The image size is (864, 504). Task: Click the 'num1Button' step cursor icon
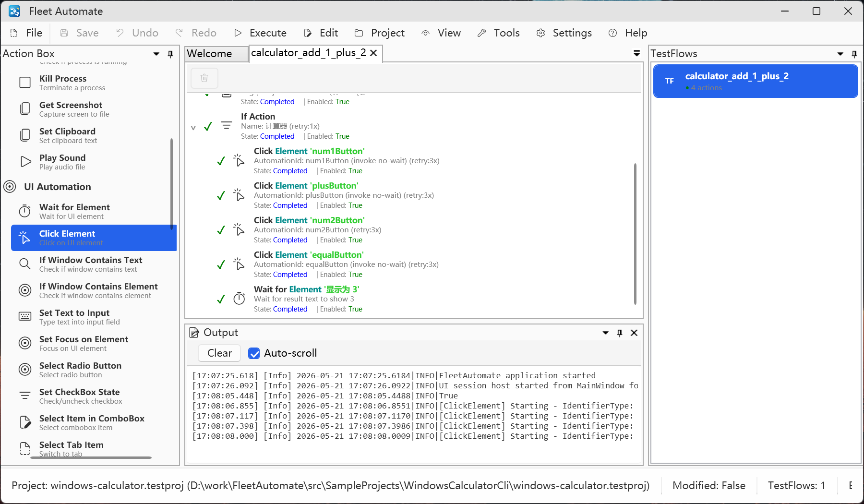click(x=239, y=160)
